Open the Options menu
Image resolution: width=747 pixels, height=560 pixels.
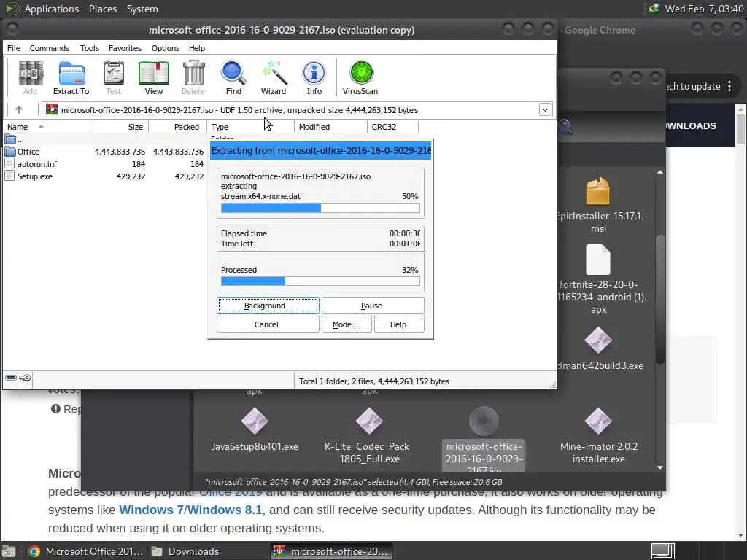tap(166, 48)
